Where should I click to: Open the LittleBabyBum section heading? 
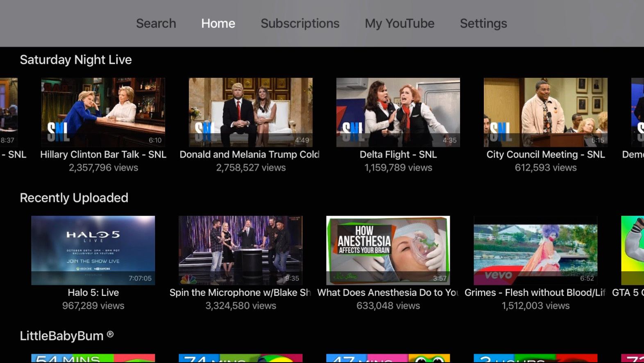[67, 336]
